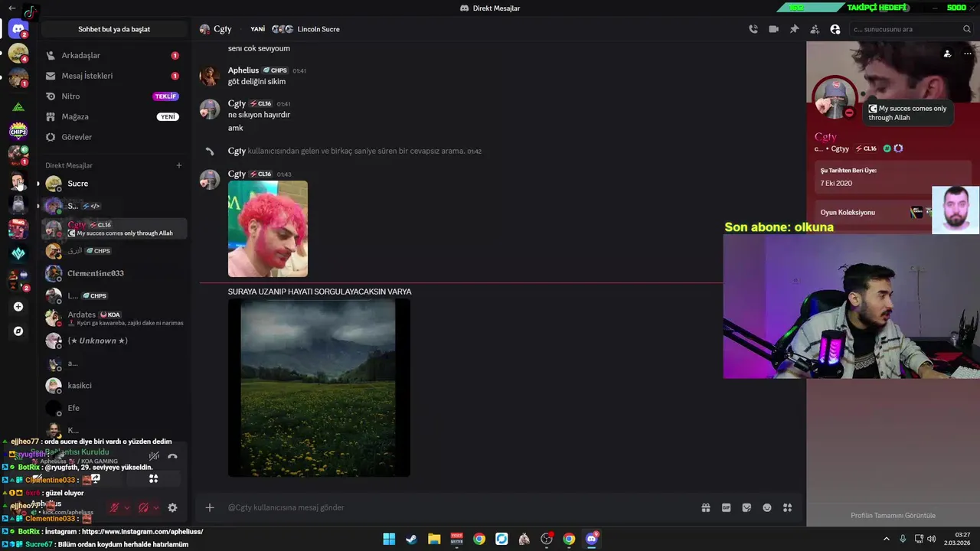Open the taskbar volume control

coord(931,539)
